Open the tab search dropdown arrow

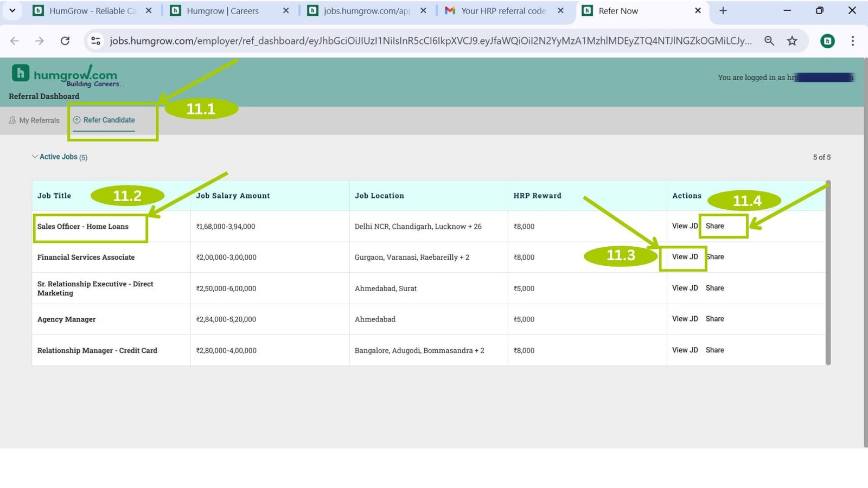click(x=12, y=10)
